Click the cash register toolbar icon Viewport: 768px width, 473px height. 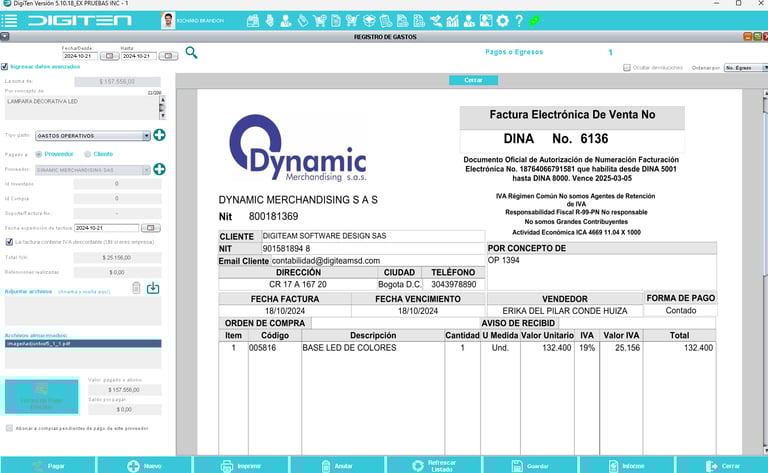coord(253,21)
